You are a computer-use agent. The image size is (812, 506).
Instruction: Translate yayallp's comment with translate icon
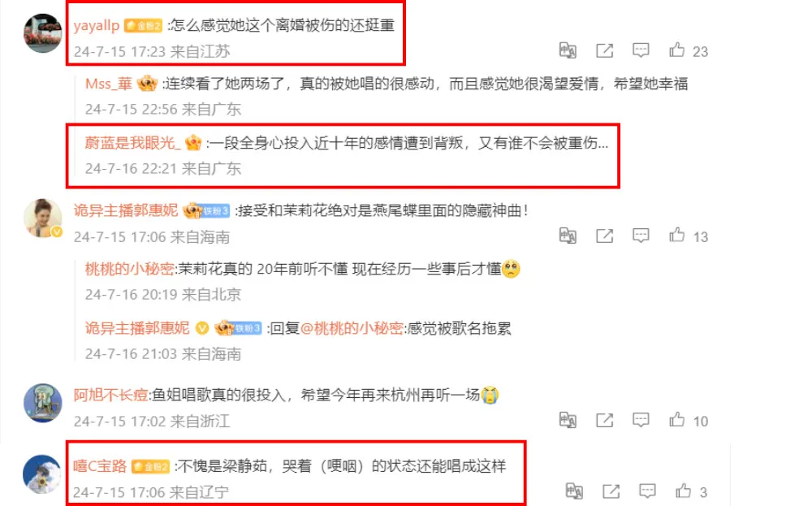click(568, 50)
